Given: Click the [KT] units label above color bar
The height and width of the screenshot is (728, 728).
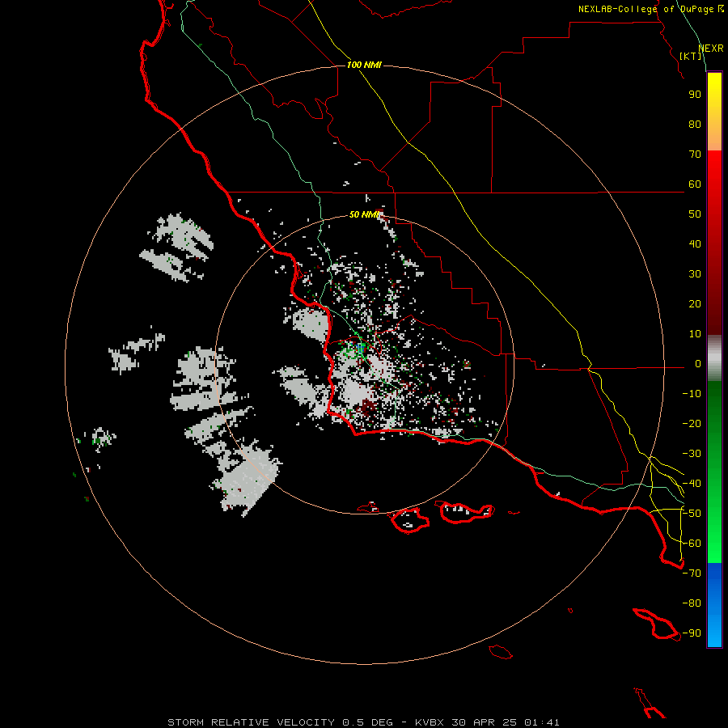Looking at the screenshot, I should click(x=691, y=56).
